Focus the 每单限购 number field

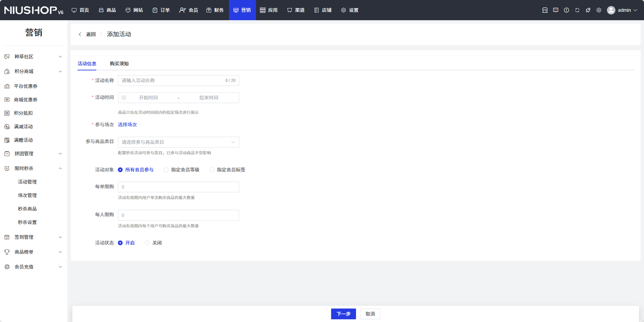tap(179, 187)
